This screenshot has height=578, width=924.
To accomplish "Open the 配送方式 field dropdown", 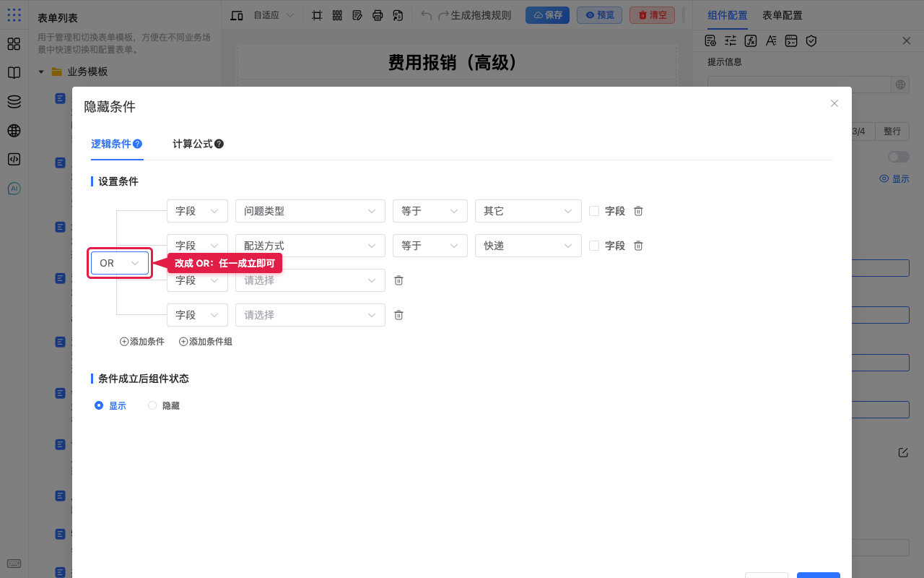I will pyautogui.click(x=310, y=246).
